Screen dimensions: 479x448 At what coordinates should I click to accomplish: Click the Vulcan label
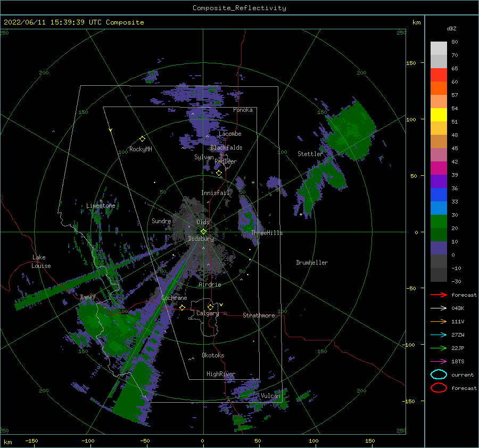point(270,396)
